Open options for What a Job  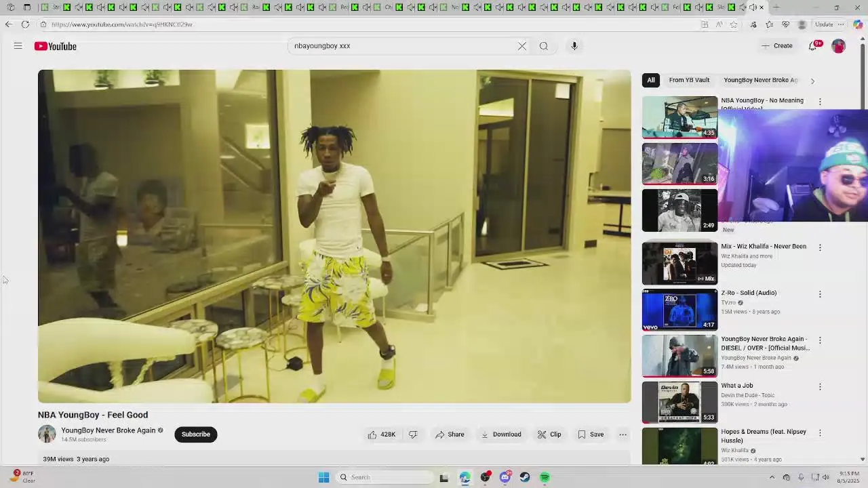820,387
